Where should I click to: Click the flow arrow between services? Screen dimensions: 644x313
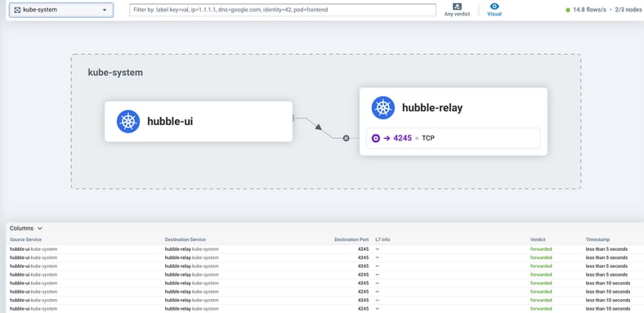[318, 127]
